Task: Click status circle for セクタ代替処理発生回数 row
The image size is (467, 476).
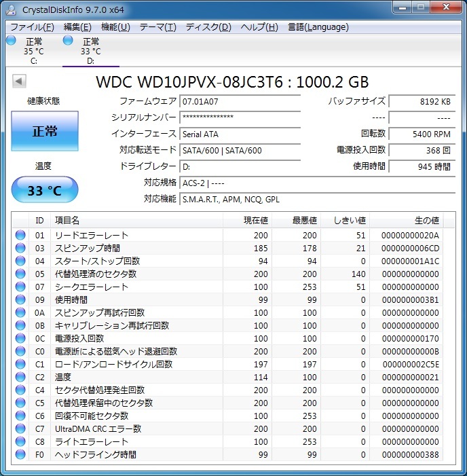Action: click(x=20, y=390)
